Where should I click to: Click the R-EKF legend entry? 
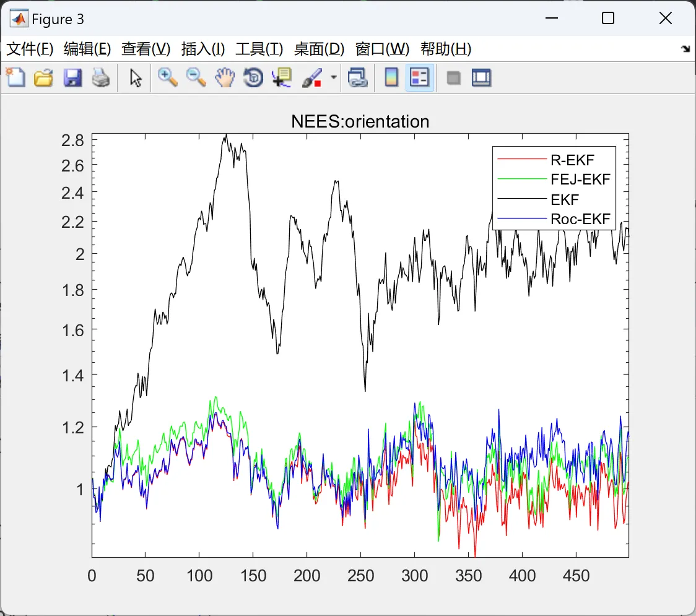coord(572,159)
